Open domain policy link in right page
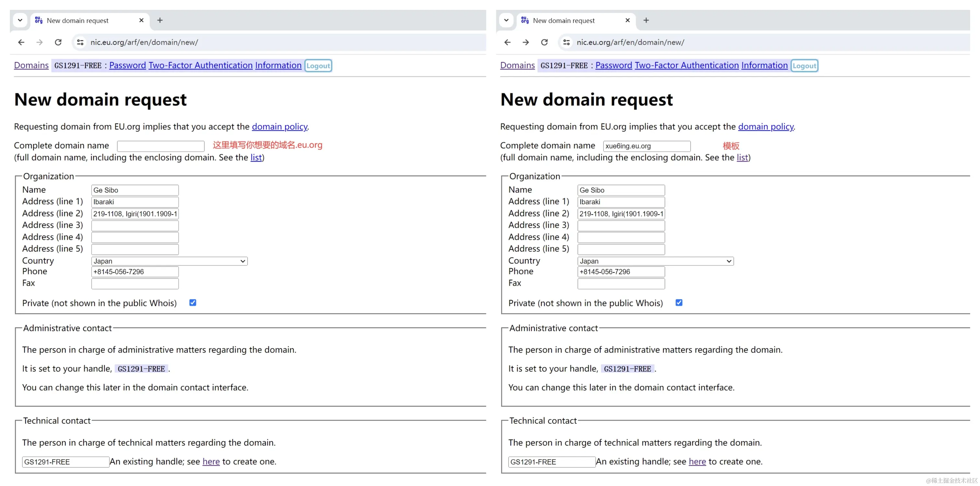Screen dimensions: 980x486 766,127
